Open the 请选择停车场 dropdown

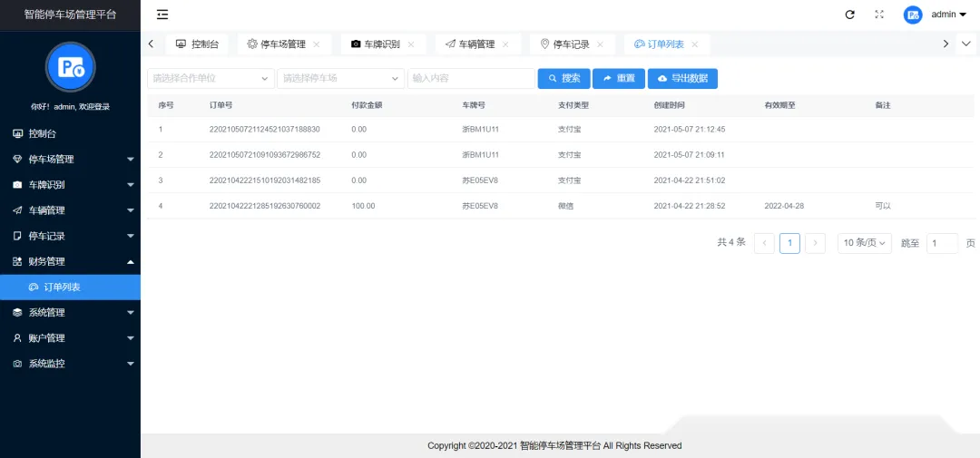coord(340,78)
